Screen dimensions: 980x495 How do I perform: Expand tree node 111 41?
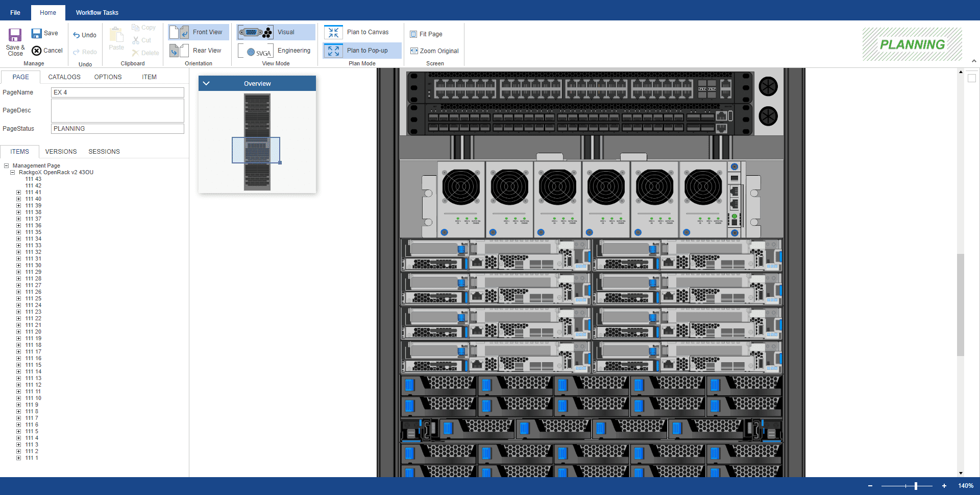[x=19, y=193]
